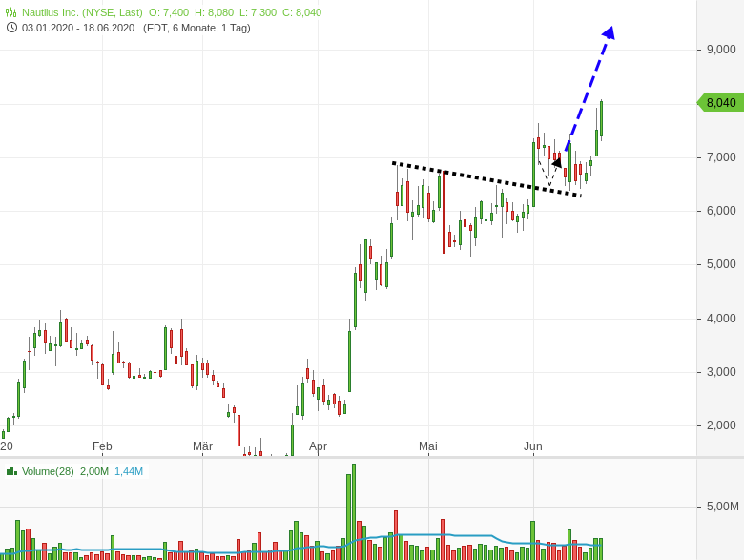This screenshot has width=744, height=560.
Task: Click the green 2,00M volume value
Action: (93, 471)
